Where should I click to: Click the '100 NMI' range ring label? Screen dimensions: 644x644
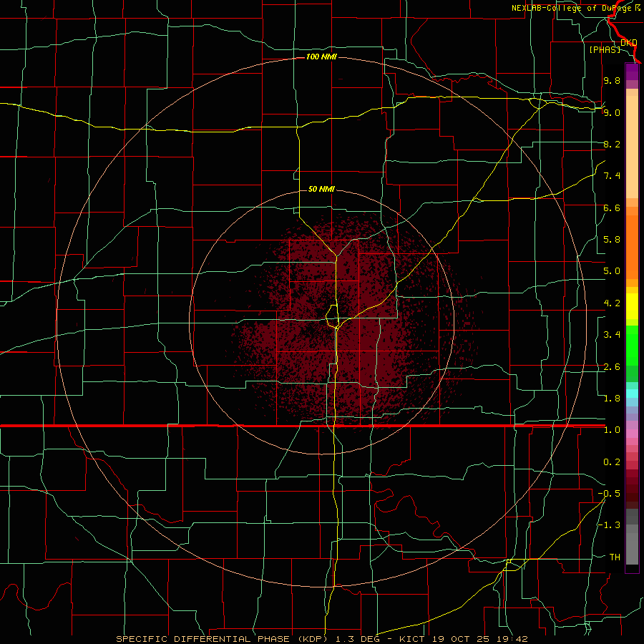click(321, 57)
